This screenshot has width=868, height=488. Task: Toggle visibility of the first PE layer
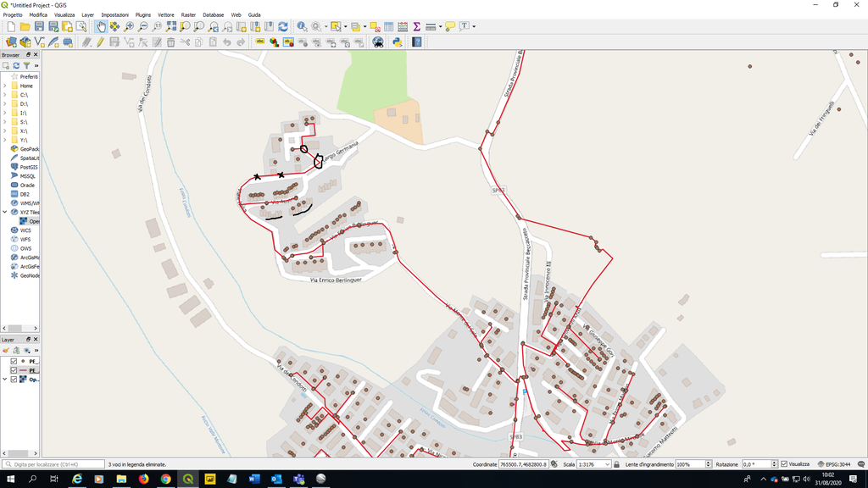click(x=14, y=361)
